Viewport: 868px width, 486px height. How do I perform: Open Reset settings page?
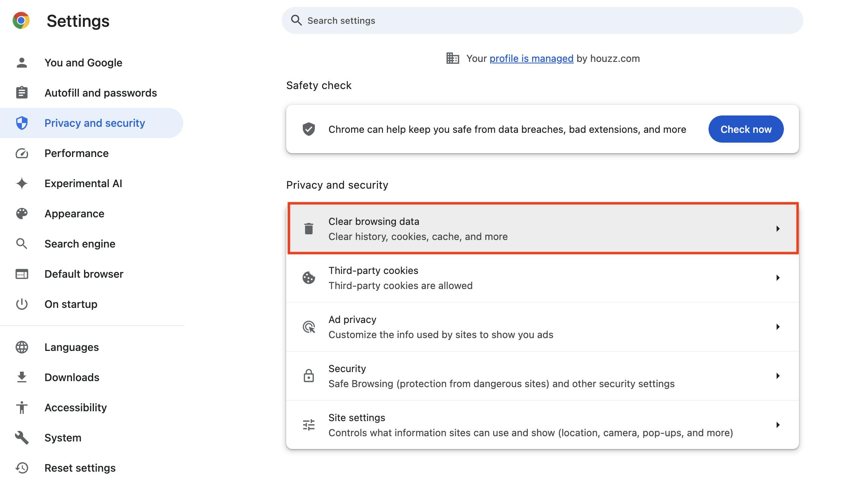[x=92, y=468]
